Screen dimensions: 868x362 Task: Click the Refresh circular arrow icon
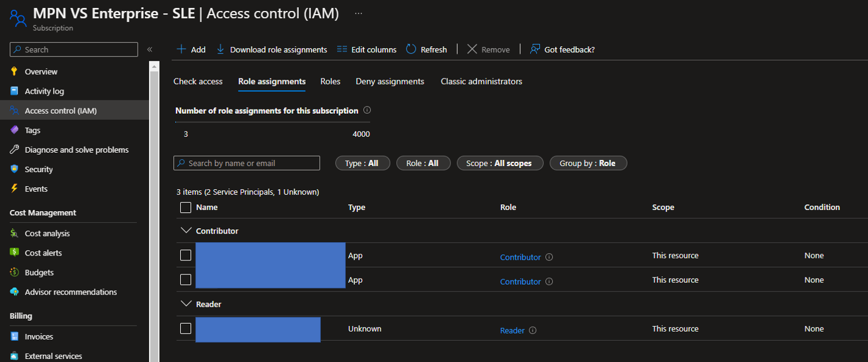pyautogui.click(x=411, y=49)
